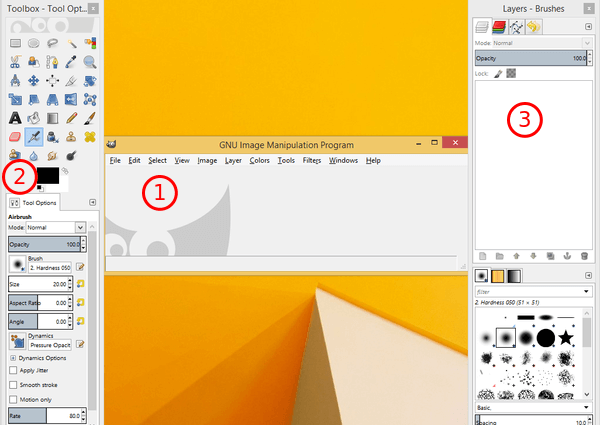600x425 pixels.
Task: Select the Blend gradient tool
Action: [52, 118]
